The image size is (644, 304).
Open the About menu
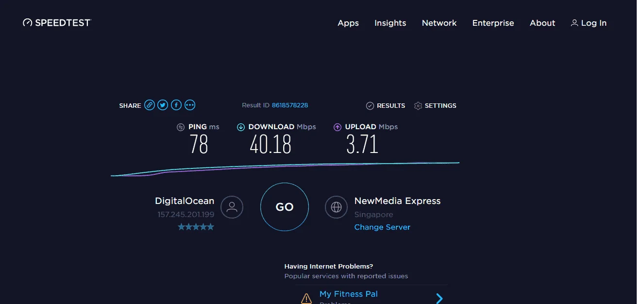pyautogui.click(x=542, y=23)
